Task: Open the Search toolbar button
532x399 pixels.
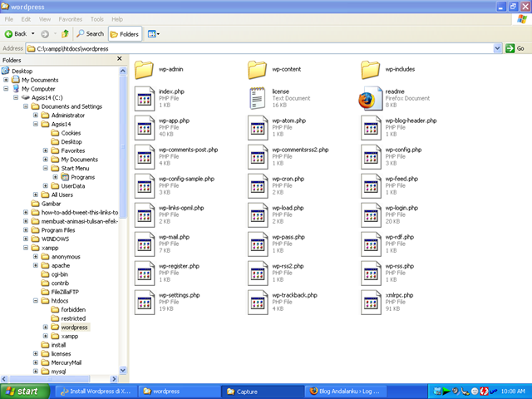Action: (91, 34)
